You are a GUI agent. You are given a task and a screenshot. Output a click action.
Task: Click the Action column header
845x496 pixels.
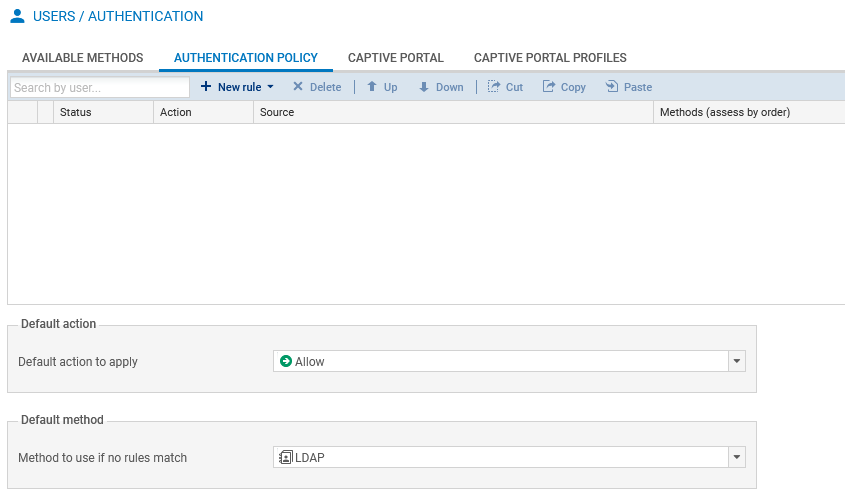click(175, 112)
